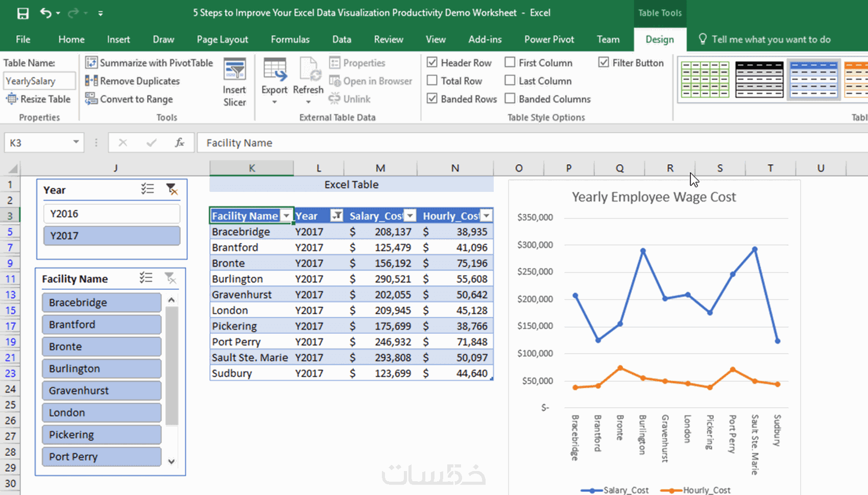Click Summarize with PivotTable icon
The image size is (868, 495).
click(x=91, y=63)
